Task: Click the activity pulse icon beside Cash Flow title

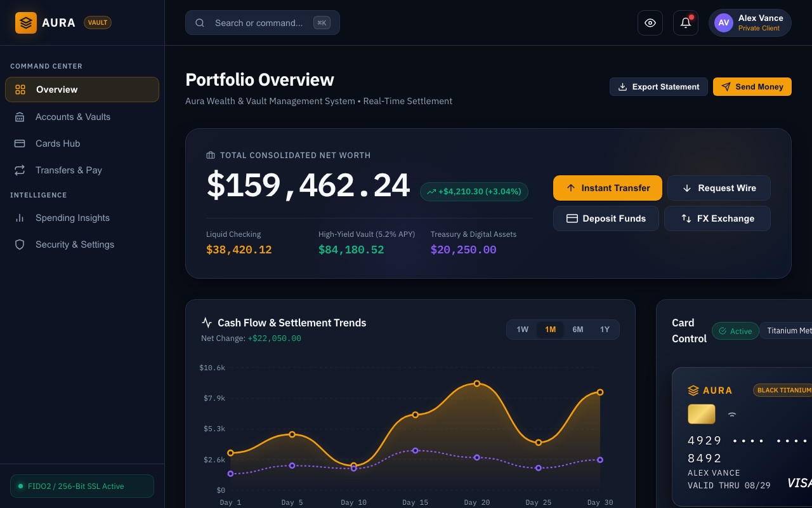Action: pyautogui.click(x=207, y=323)
